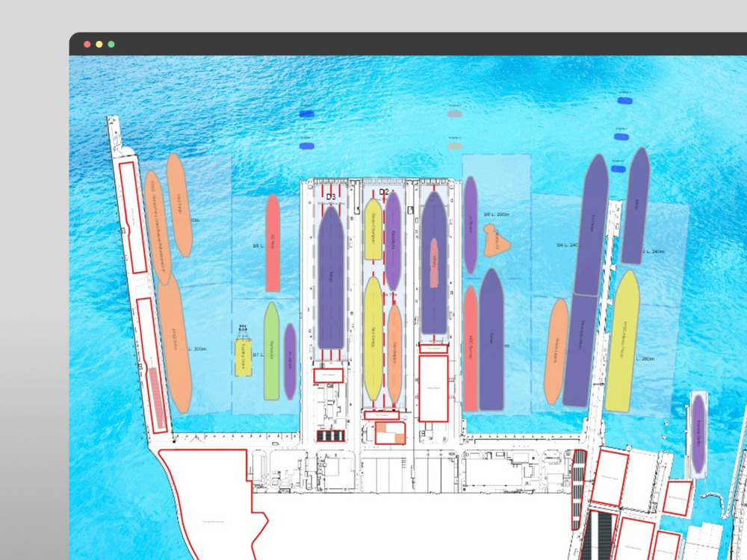Select the purple ship in dock D3

(331, 278)
